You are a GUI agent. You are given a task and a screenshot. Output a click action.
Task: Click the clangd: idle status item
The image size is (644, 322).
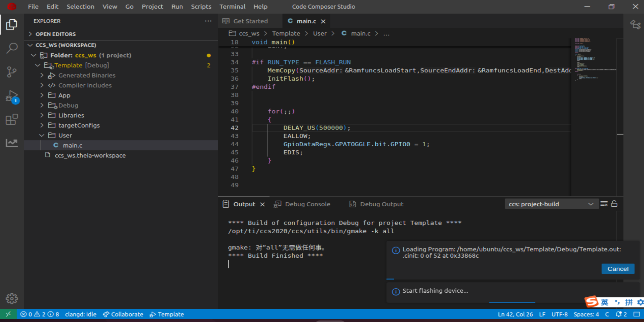[81, 314]
